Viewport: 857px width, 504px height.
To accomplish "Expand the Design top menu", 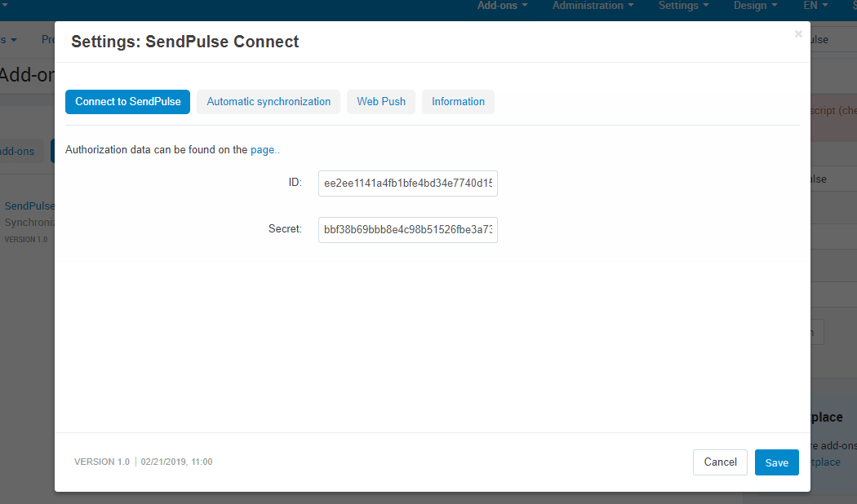I will (755, 6).
